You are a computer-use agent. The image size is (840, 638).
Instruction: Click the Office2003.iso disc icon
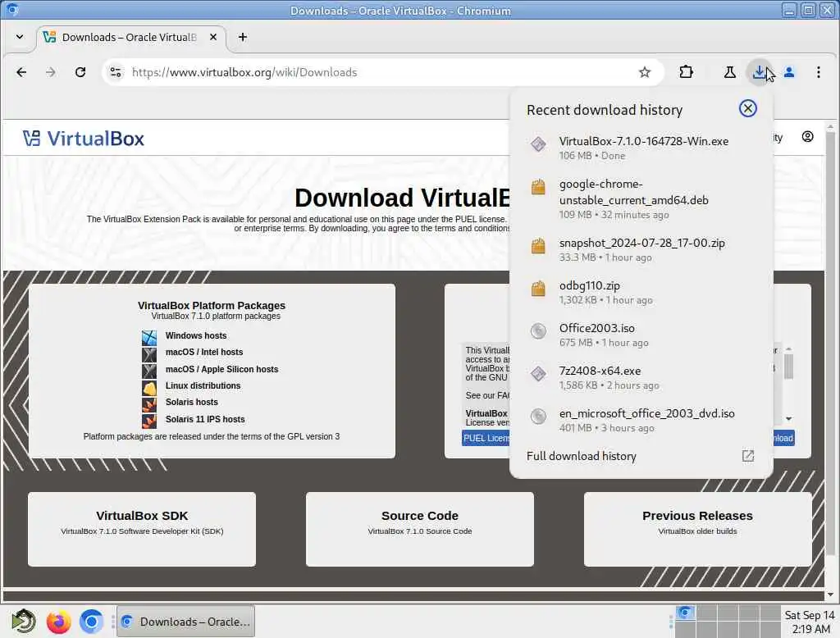(x=538, y=331)
